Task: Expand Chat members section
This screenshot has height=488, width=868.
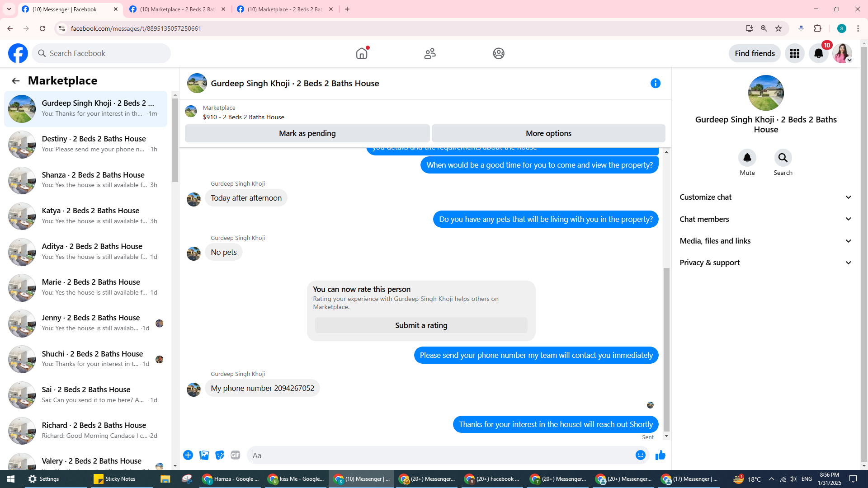Action: click(x=766, y=219)
